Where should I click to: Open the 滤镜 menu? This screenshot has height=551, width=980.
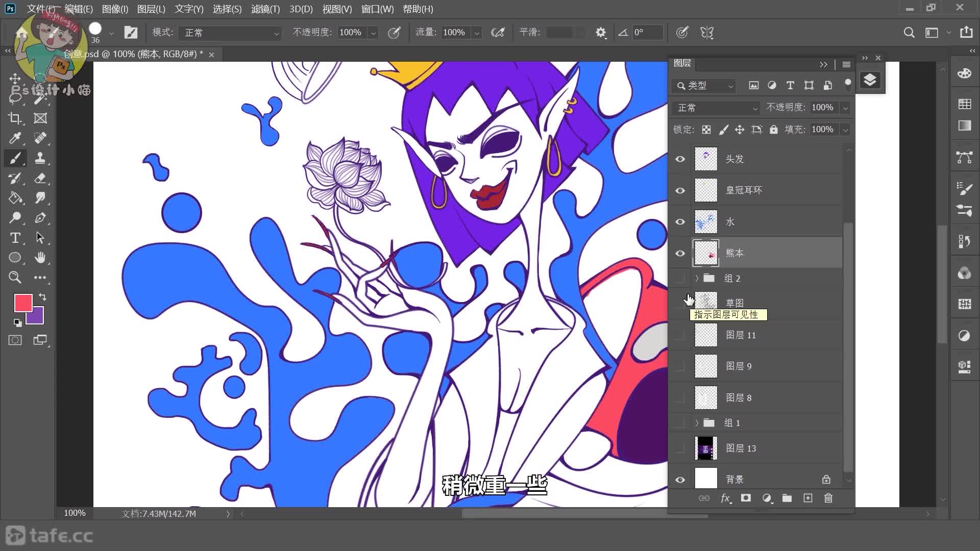[x=265, y=9]
